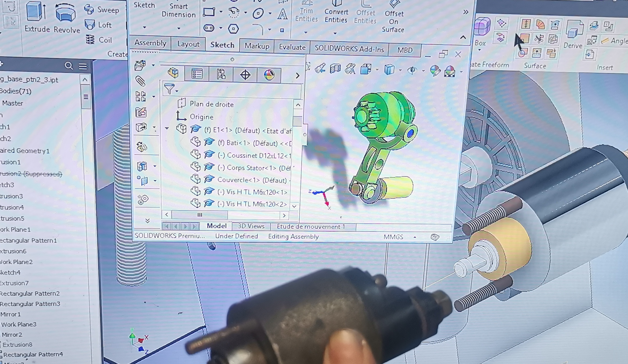
Task: Switch to the Assembly tab
Action: click(x=150, y=43)
